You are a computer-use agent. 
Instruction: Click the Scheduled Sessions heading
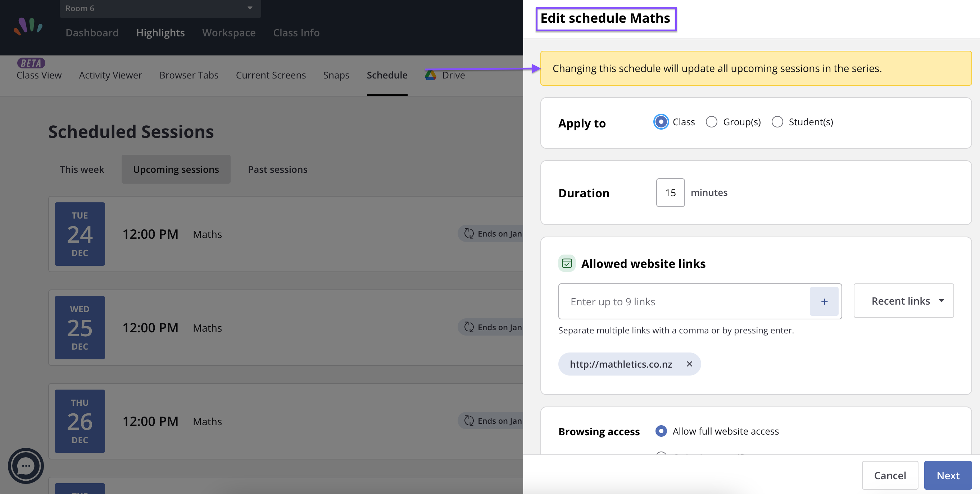click(x=131, y=132)
